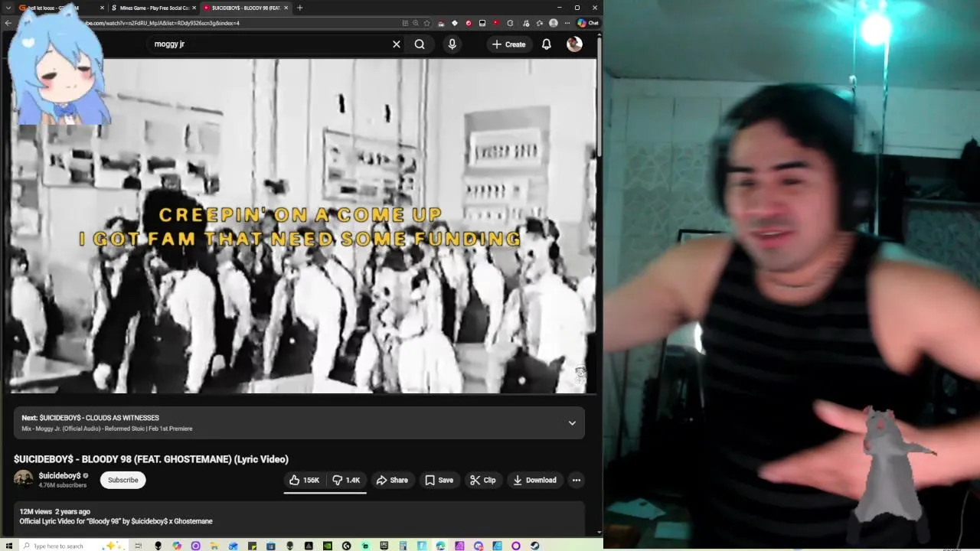Open the zoom magnifier in address bar

pyautogui.click(x=416, y=23)
